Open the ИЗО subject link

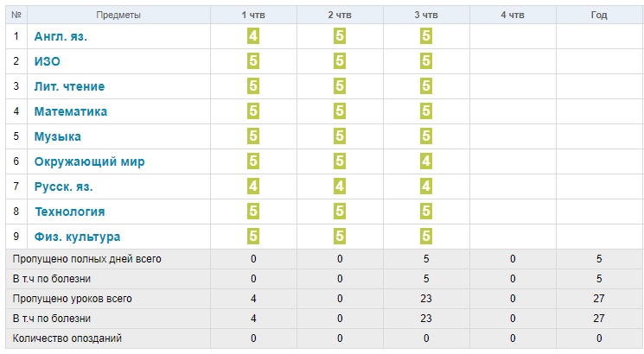coord(48,61)
